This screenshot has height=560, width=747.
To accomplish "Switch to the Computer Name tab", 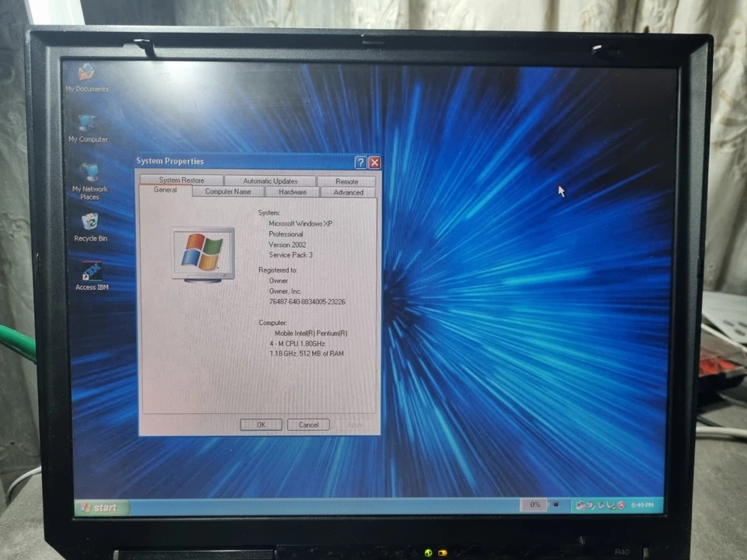I will tap(227, 191).
